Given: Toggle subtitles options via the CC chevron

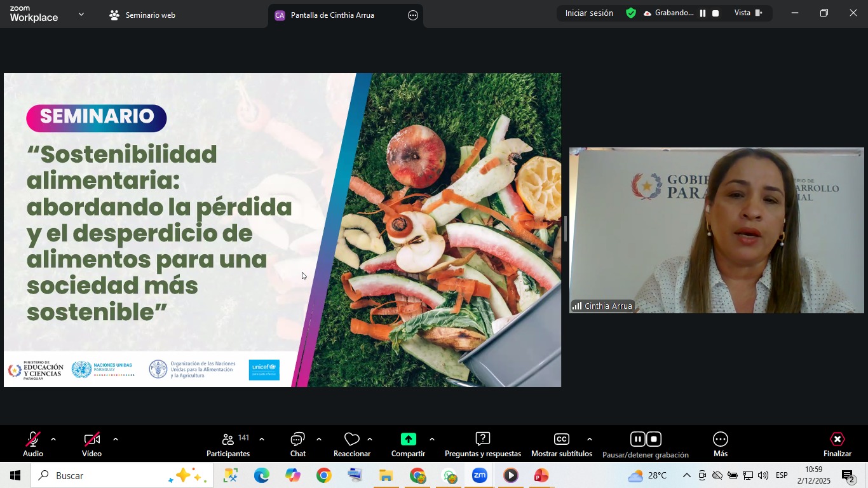Looking at the screenshot, I should [x=588, y=438].
